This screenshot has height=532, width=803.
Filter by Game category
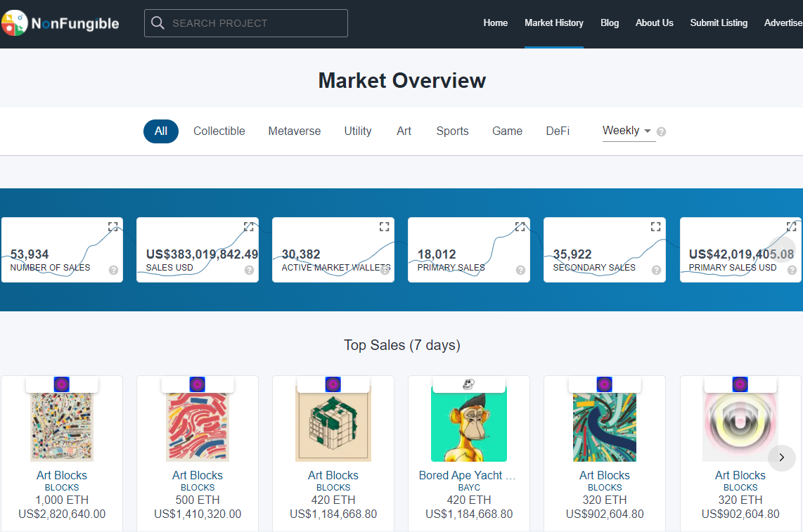click(x=507, y=131)
